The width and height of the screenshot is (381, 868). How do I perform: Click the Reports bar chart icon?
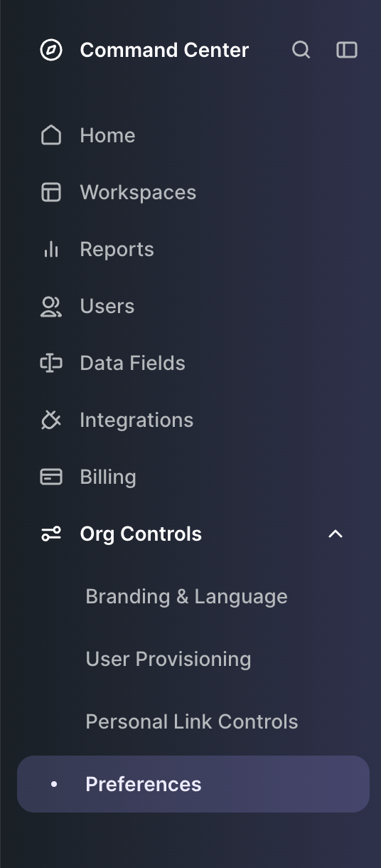pos(51,249)
